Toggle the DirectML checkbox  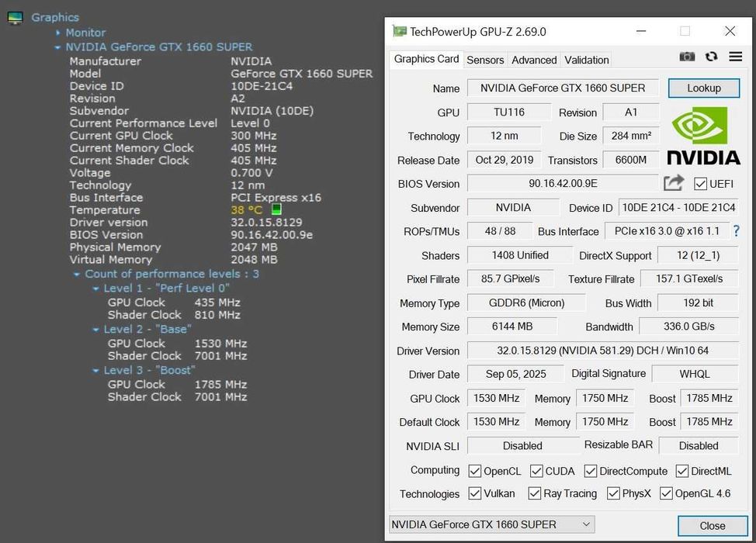coord(681,471)
